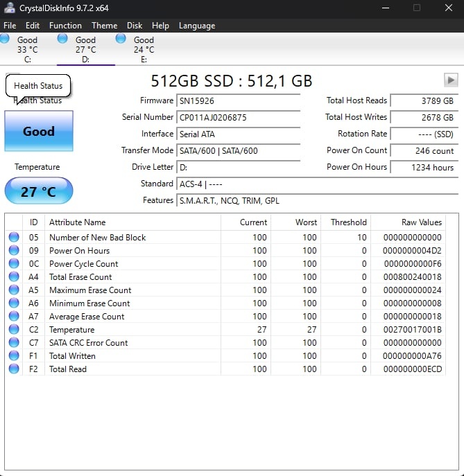
Task: Click status orb of Average Erase Count row
Action: click(x=14, y=316)
